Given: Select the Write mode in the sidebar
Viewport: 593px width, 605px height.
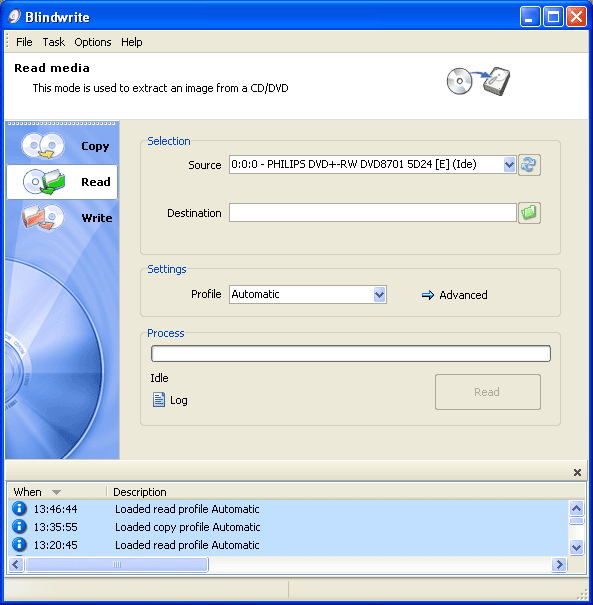Looking at the screenshot, I should [x=62, y=218].
